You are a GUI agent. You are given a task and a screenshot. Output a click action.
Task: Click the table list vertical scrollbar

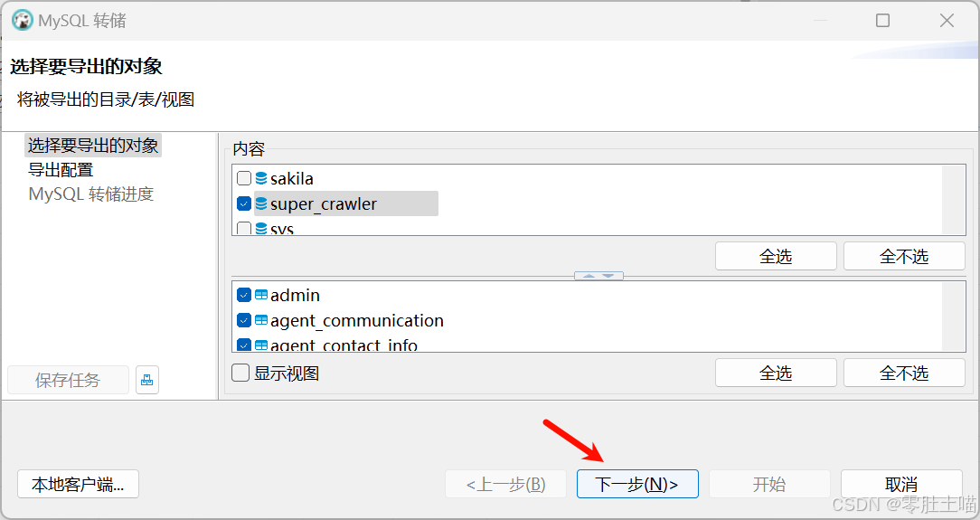(954, 317)
